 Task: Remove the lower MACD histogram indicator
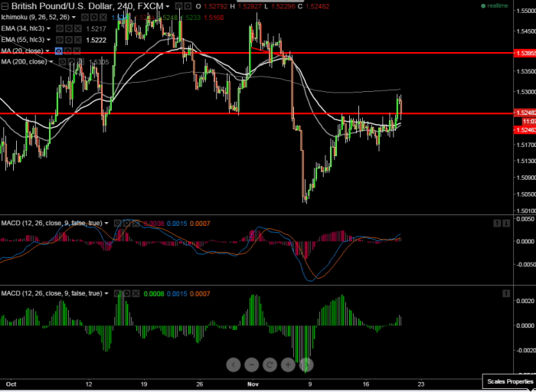136,293
